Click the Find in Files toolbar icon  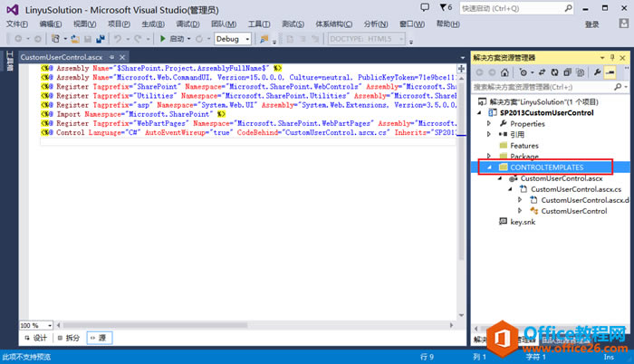(264, 39)
